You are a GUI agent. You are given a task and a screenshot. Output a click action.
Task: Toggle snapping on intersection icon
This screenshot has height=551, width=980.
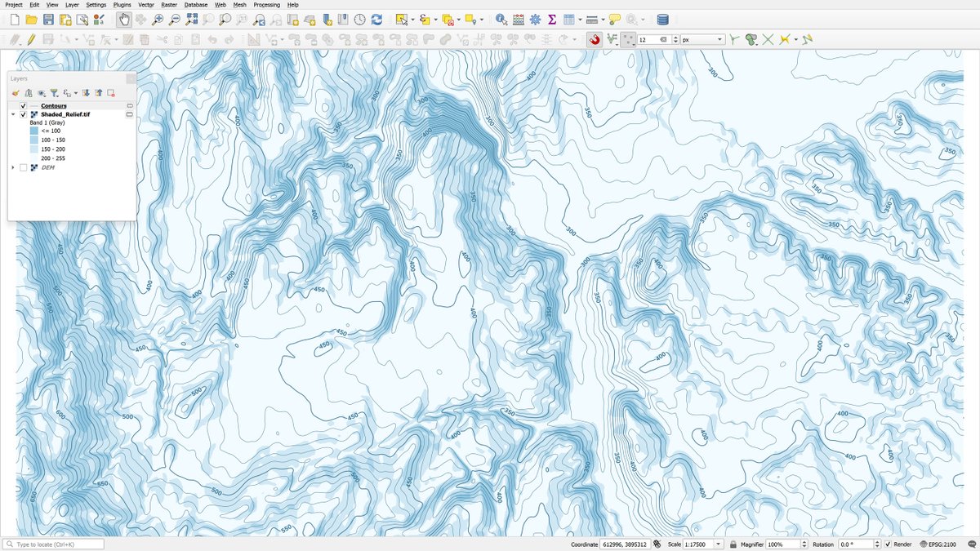(x=768, y=39)
